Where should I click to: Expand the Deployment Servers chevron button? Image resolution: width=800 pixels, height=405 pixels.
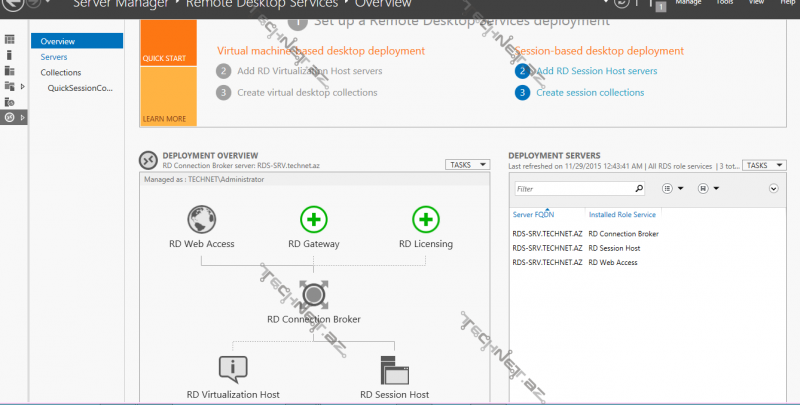tap(773, 188)
